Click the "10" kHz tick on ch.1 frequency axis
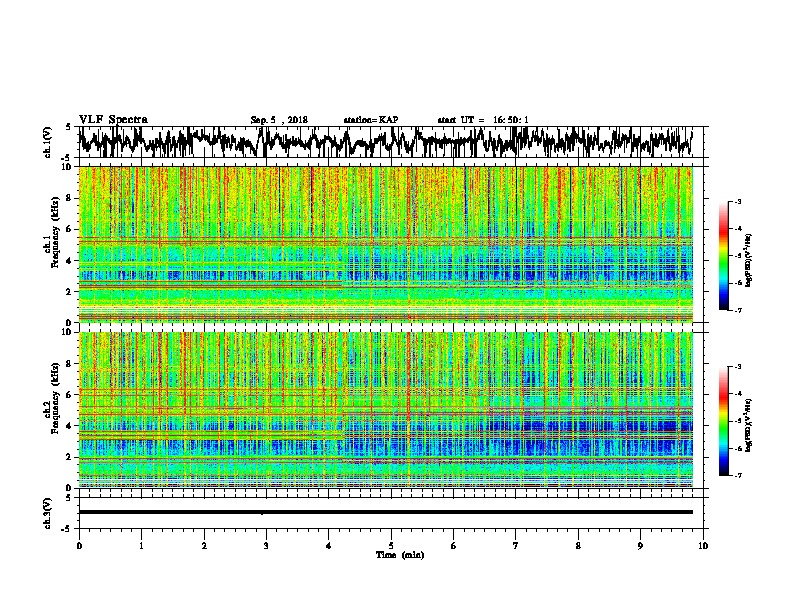 click(x=67, y=167)
